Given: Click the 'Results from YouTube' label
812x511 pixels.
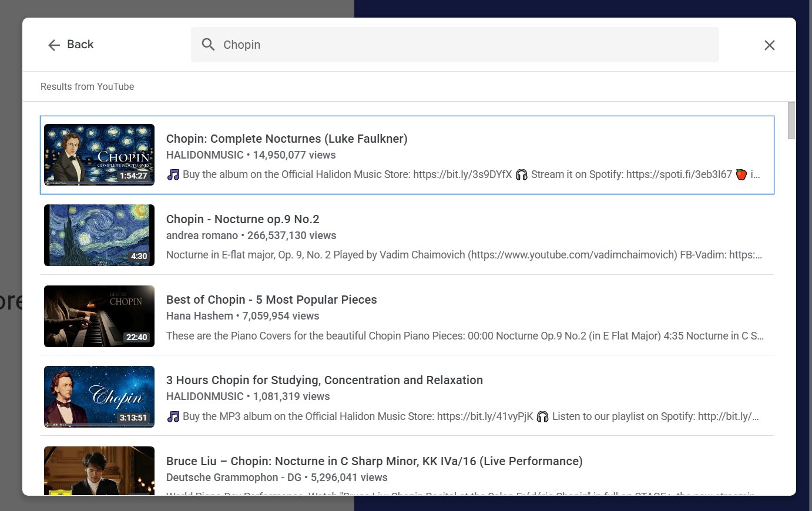Looking at the screenshot, I should pyautogui.click(x=87, y=86).
